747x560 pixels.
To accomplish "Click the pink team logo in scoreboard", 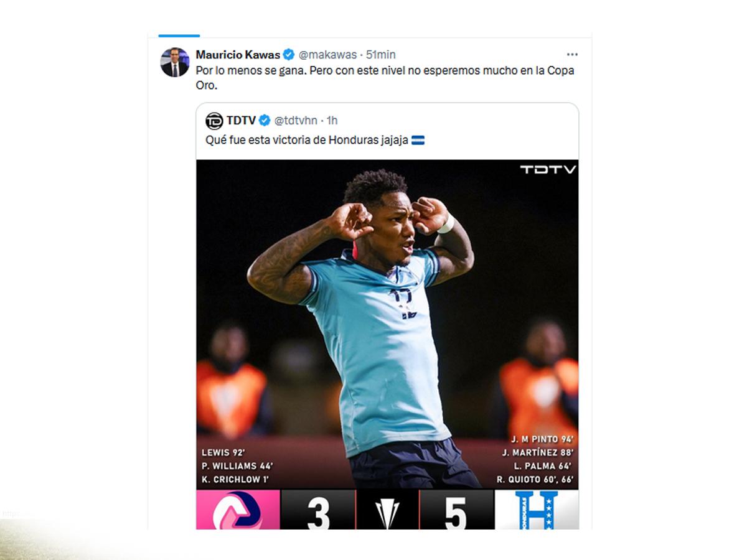I will [x=238, y=510].
